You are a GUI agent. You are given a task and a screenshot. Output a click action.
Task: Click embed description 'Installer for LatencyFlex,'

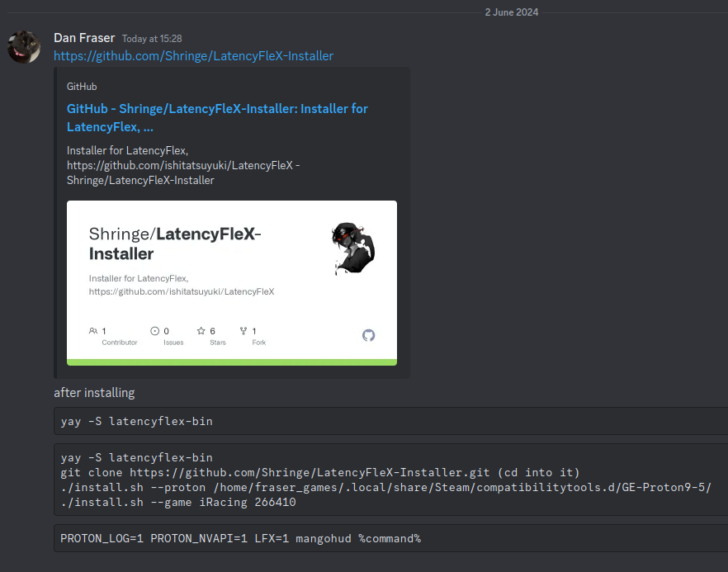click(127, 150)
